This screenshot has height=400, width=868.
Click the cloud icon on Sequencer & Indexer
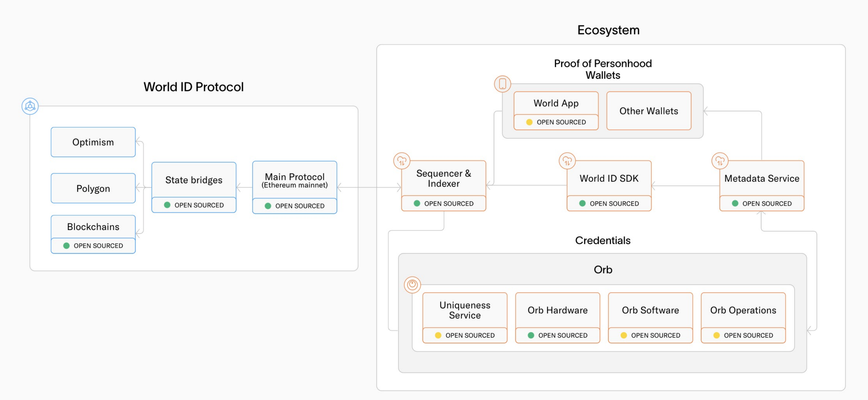click(402, 161)
